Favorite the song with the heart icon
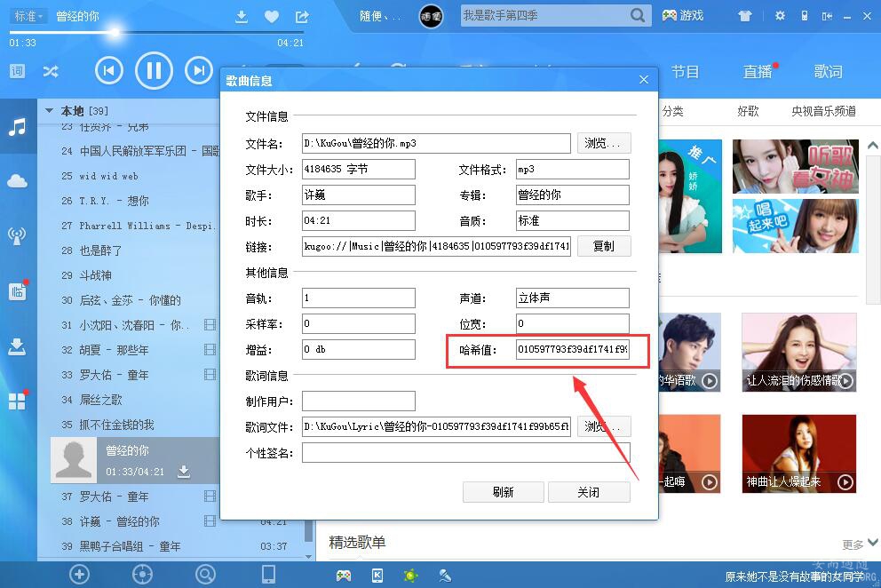 (x=272, y=17)
